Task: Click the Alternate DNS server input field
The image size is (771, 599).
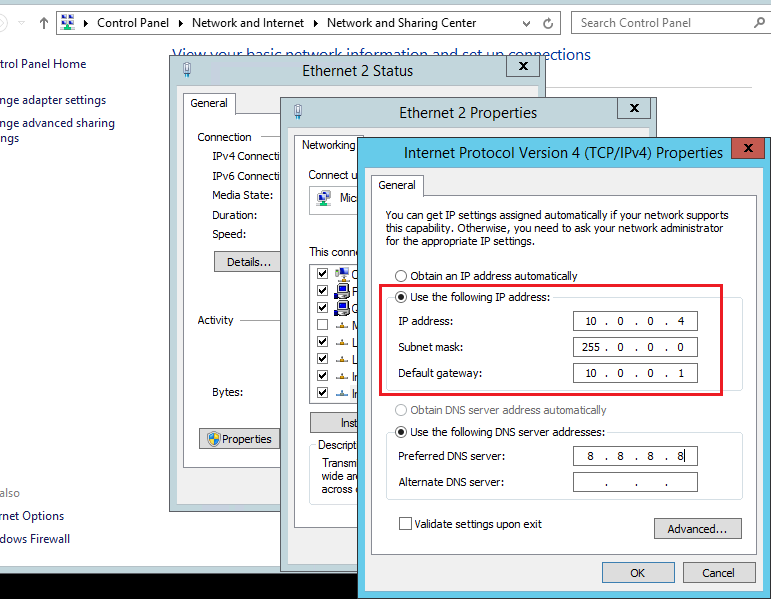Action: (x=635, y=483)
